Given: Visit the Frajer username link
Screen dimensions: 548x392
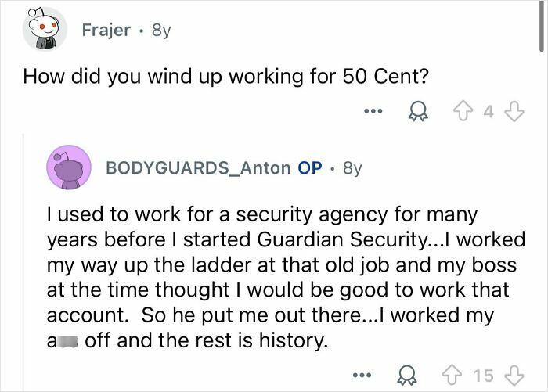Looking at the screenshot, I should [x=106, y=30].
